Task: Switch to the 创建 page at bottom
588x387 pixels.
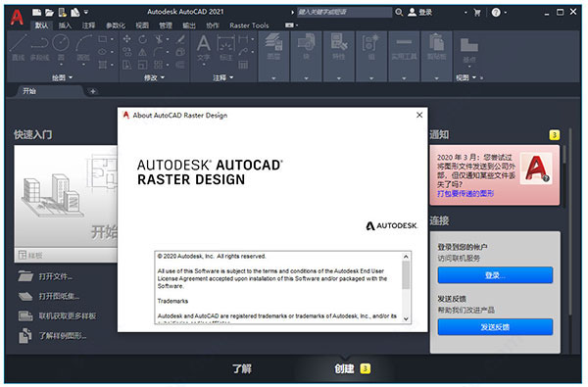Action: [344, 368]
